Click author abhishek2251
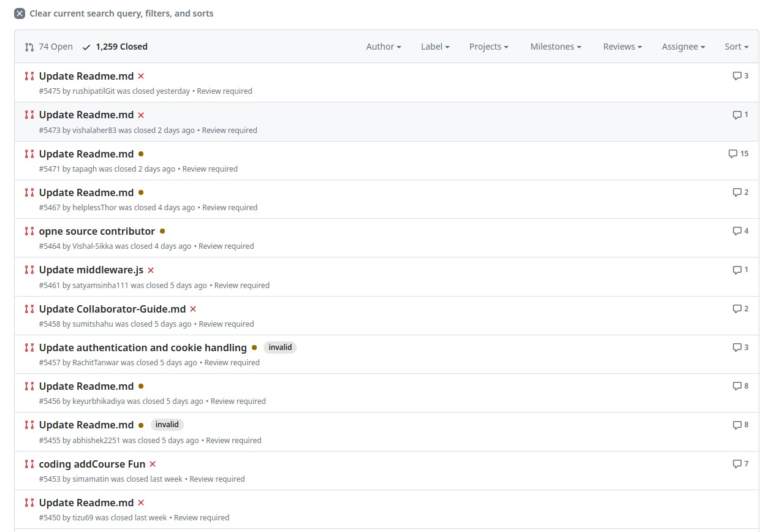782x532 pixels. pyautogui.click(x=96, y=441)
